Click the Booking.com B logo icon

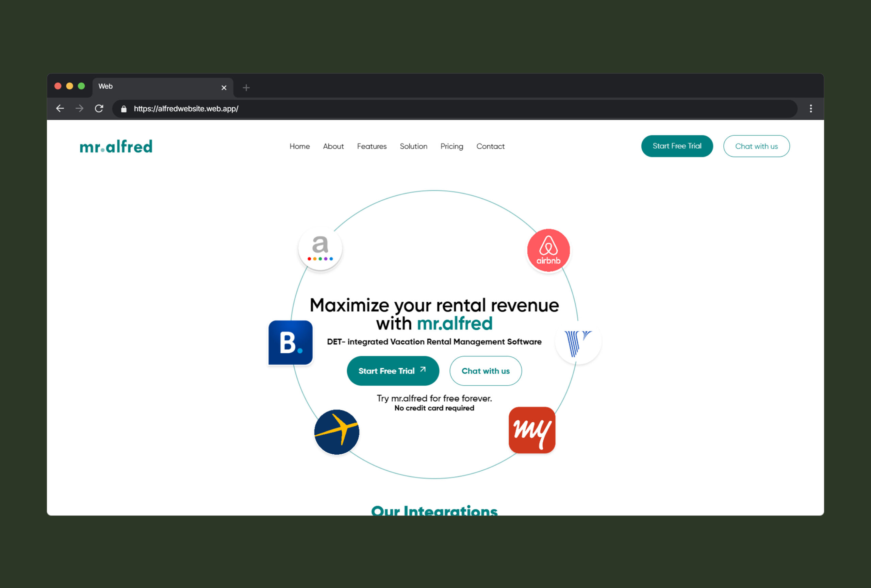point(291,342)
